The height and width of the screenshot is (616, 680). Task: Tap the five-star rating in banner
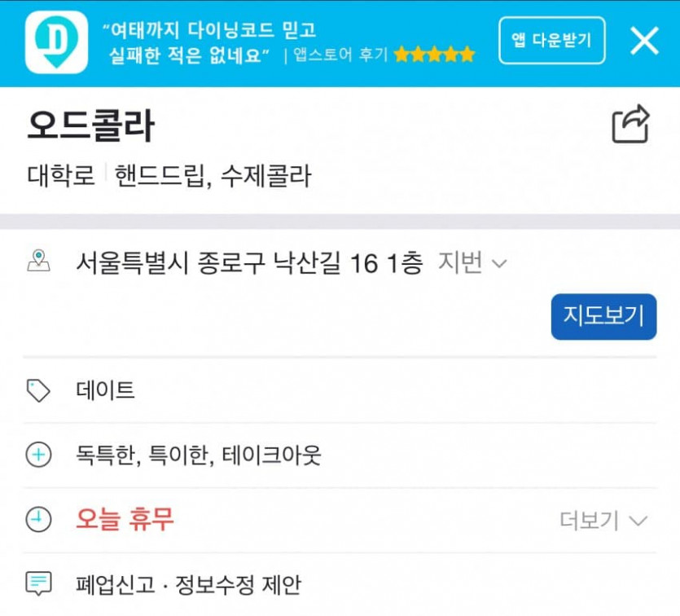point(435,55)
